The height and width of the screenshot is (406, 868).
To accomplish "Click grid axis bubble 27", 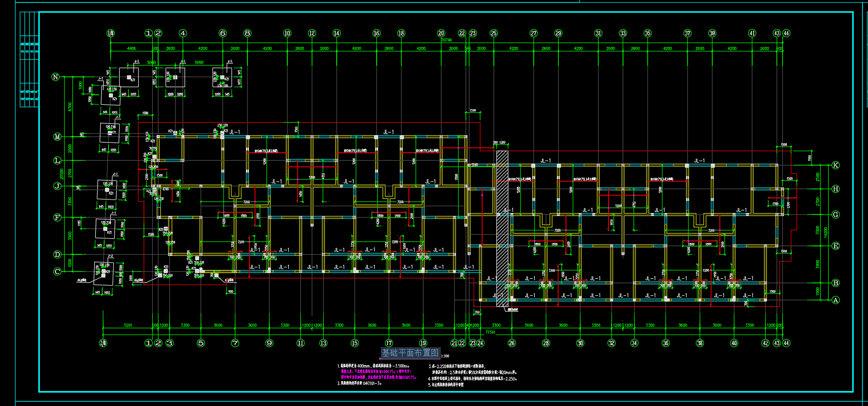I will (x=534, y=33).
